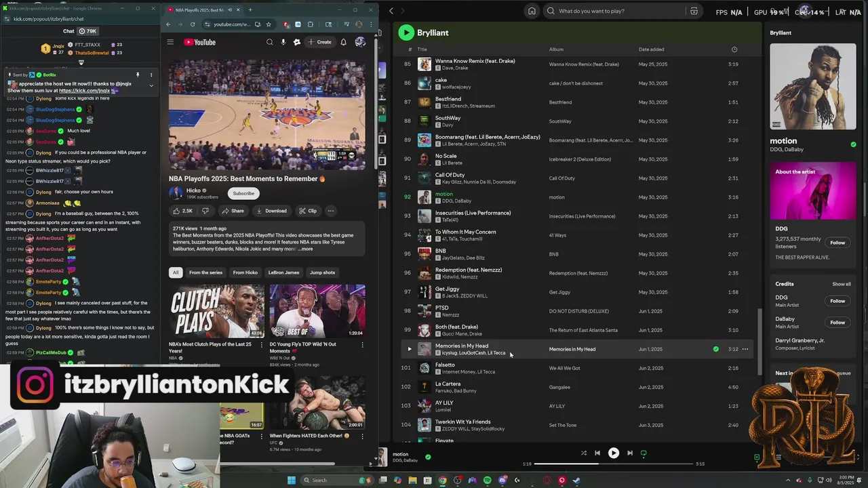Sort playlist by Album column
Image resolution: width=868 pixels, height=488 pixels.
pos(556,49)
